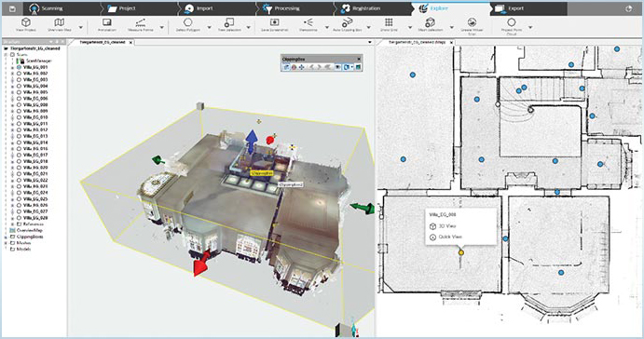644x339 pixels.
Task: Switch to the Registration workflow tab
Action: (x=373, y=8)
